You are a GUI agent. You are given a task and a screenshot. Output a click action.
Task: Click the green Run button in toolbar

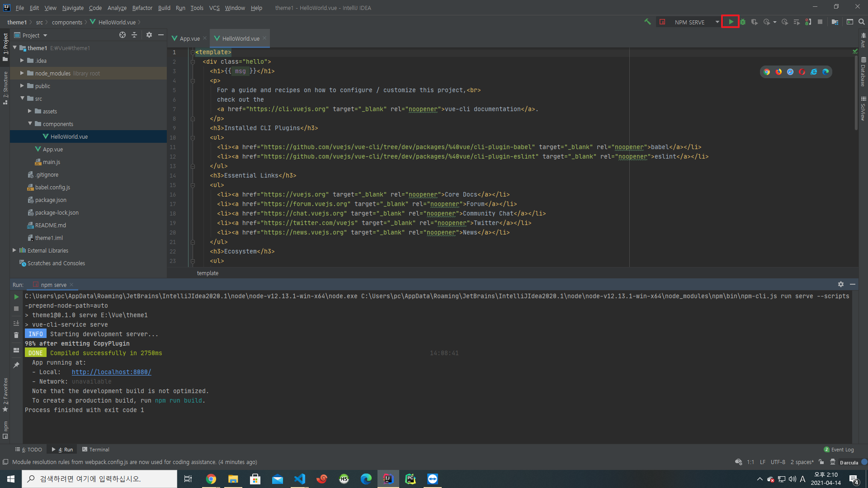click(x=731, y=22)
